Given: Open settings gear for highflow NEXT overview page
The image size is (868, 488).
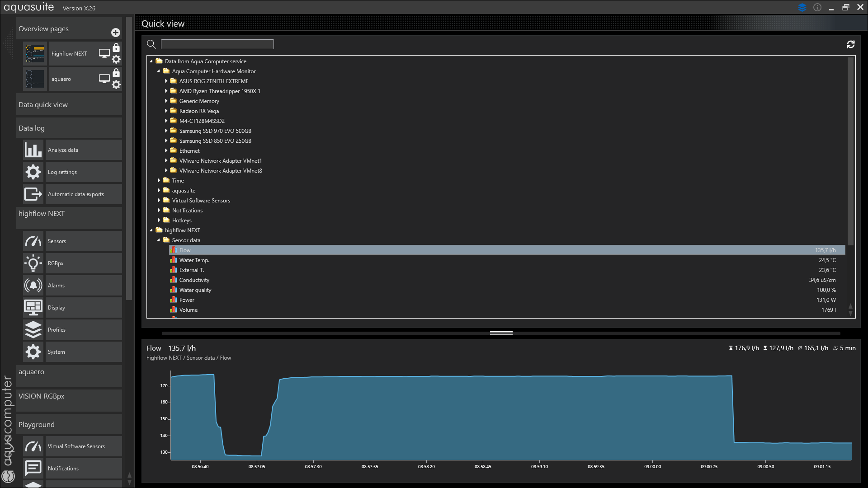Looking at the screenshot, I should 116,59.
